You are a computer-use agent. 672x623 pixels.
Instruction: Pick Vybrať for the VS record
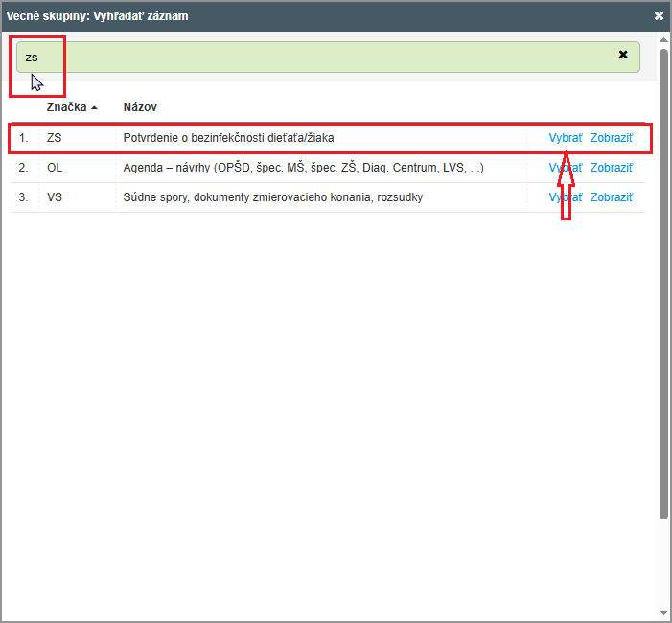[565, 197]
